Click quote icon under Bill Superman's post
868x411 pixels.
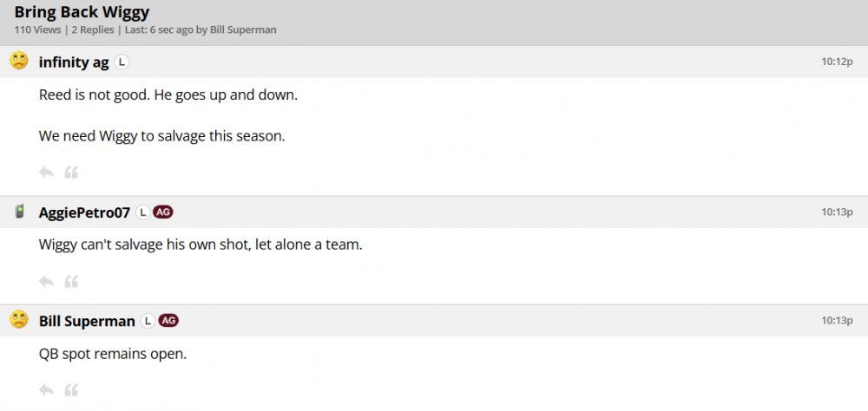tap(72, 389)
